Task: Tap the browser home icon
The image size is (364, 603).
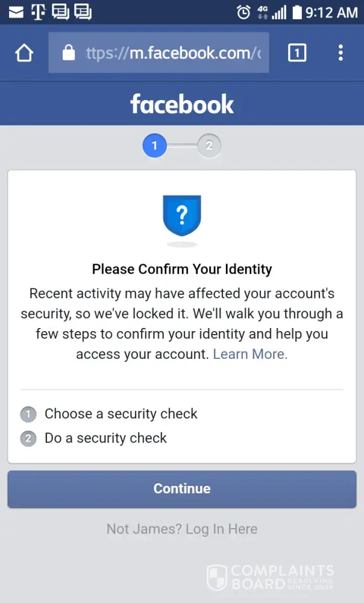Action: [24, 53]
